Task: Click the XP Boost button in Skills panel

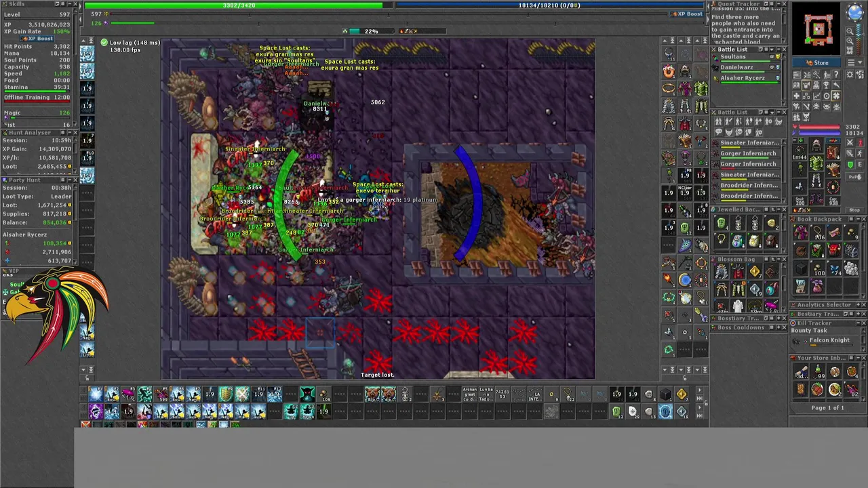Action: (x=37, y=39)
